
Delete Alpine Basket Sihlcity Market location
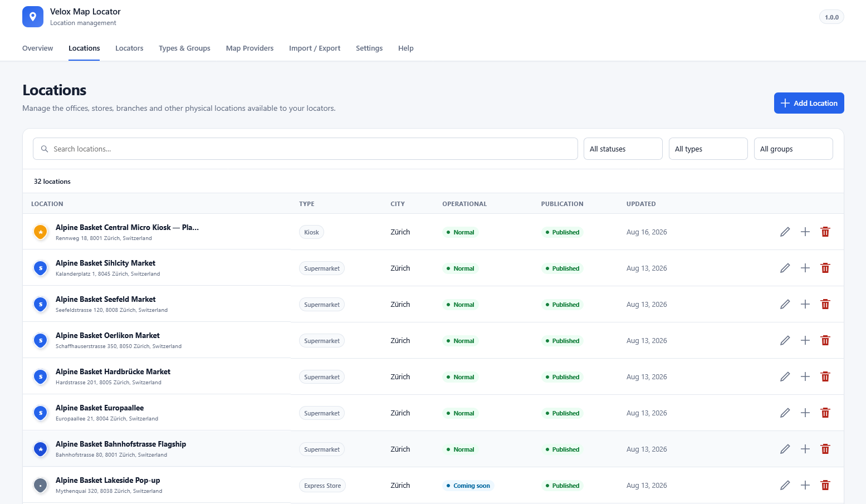coord(825,268)
